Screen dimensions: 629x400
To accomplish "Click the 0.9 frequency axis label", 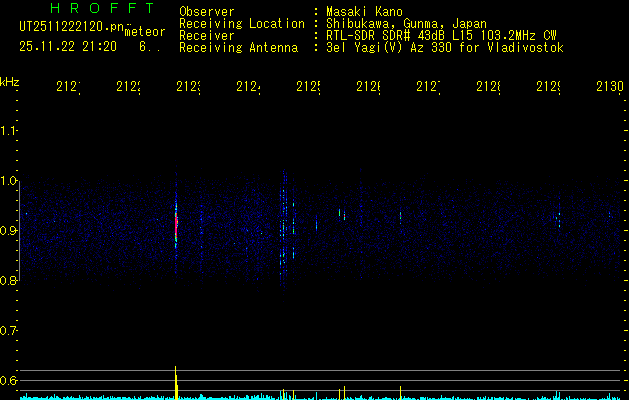I will [8, 230].
